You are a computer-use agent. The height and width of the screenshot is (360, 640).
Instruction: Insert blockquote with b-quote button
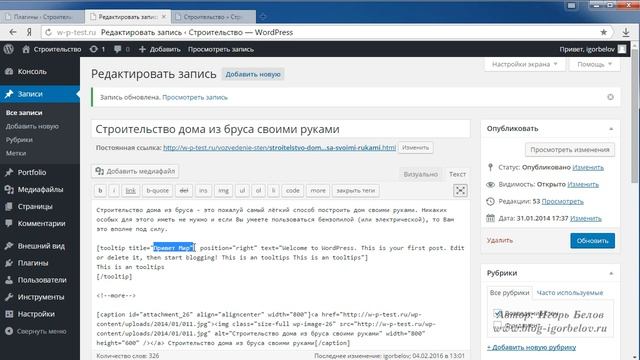click(x=158, y=191)
